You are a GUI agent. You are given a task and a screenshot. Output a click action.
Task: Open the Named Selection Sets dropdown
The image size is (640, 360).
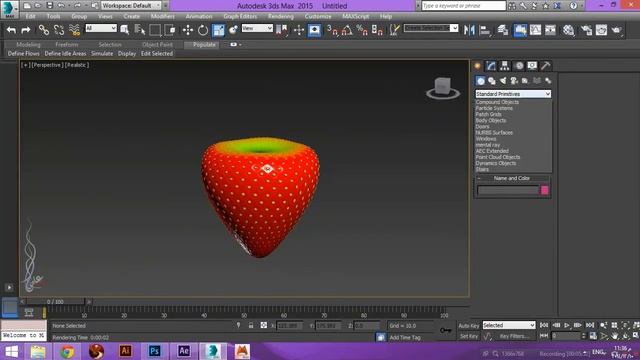[431, 28]
